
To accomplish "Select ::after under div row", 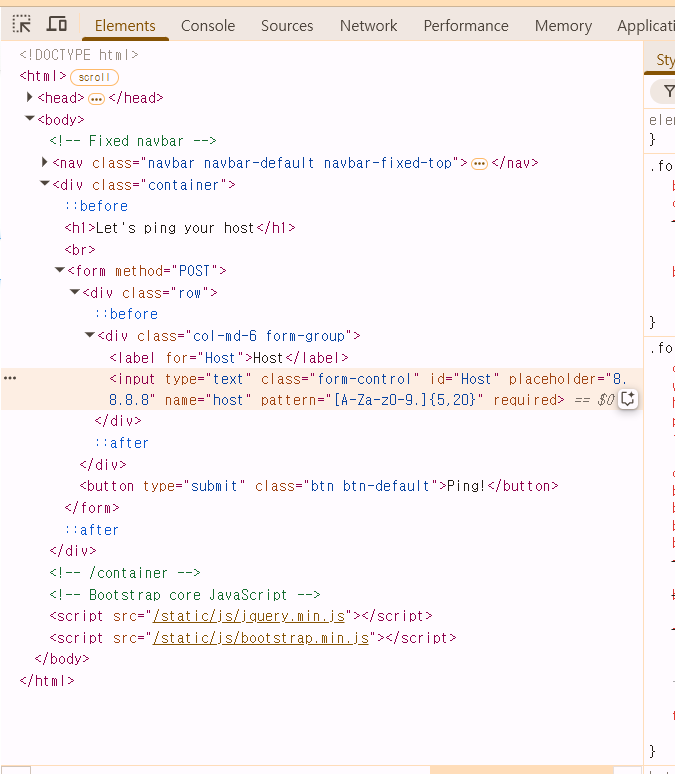I will tap(121, 443).
